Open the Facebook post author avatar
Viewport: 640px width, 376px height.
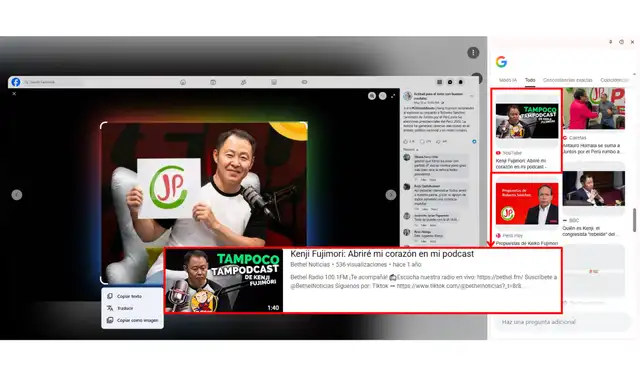point(407,96)
